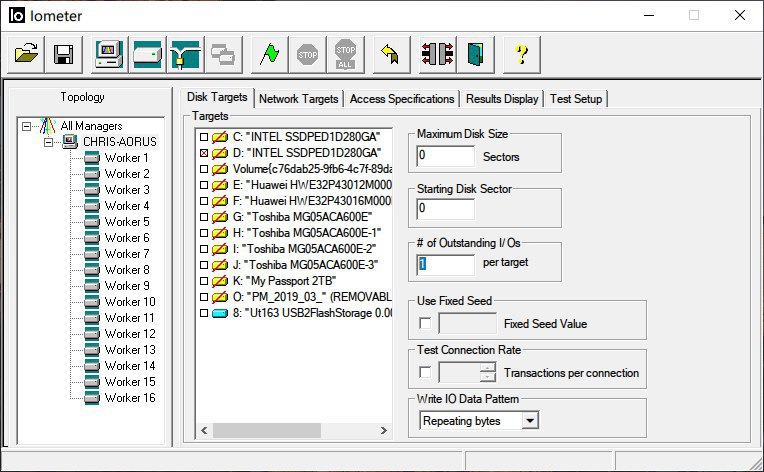Click the Stop current test icon

point(307,54)
